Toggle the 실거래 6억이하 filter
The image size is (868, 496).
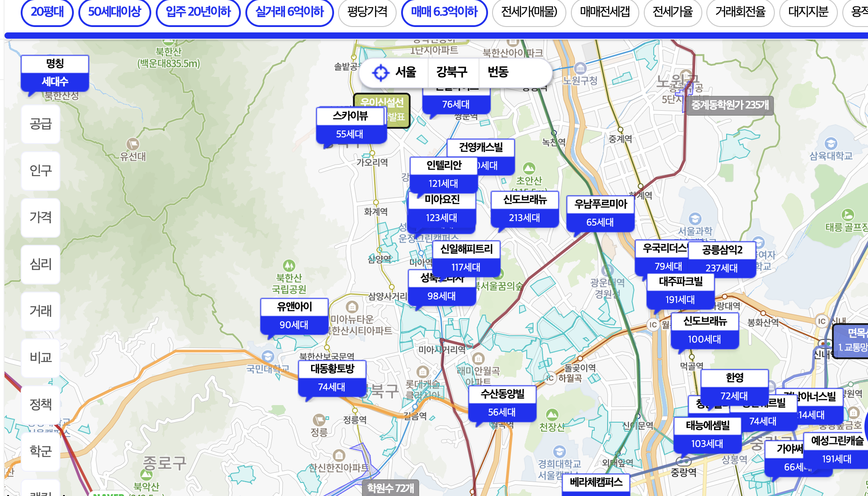[x=289, y=12]
